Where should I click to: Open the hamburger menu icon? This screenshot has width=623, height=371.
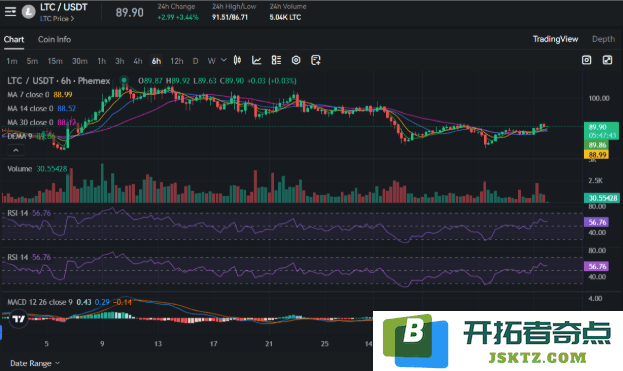click(x=10, y=12)
